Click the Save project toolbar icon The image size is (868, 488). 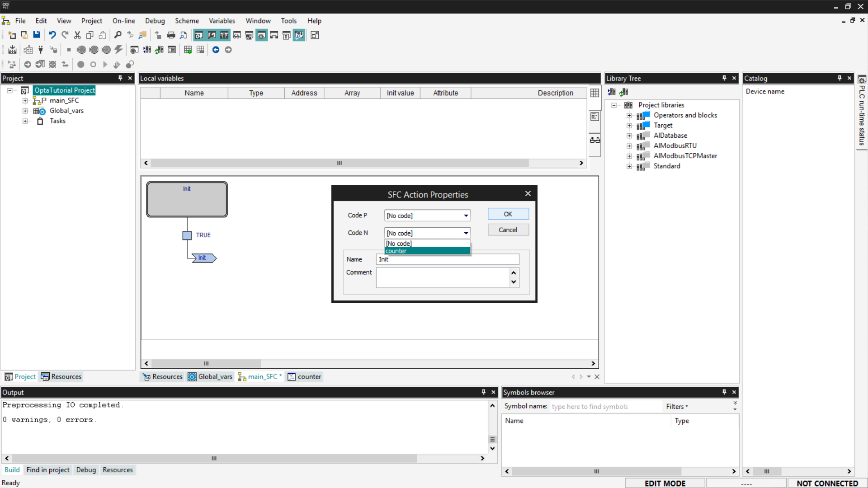coord(37,35)
